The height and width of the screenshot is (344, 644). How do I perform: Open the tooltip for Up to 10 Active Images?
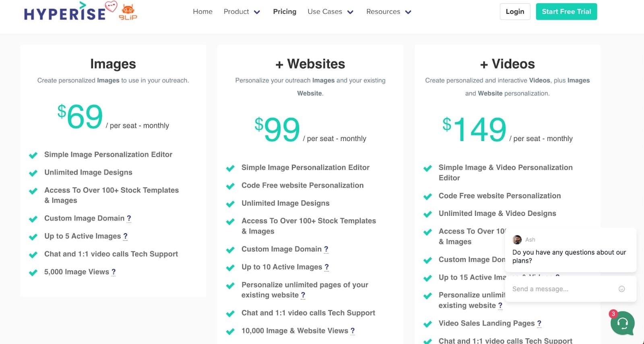tap(326, 267)
